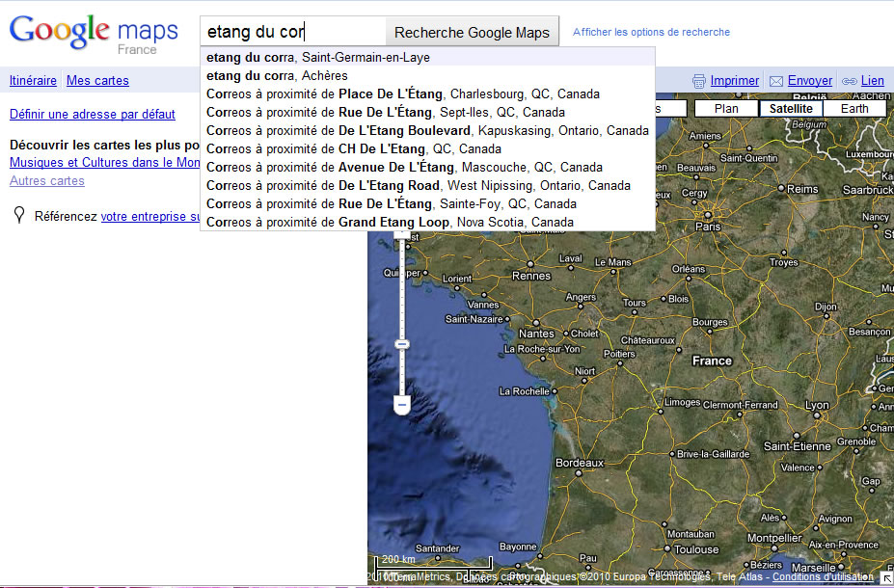Switch to Satellite map view

pos(791,108)
